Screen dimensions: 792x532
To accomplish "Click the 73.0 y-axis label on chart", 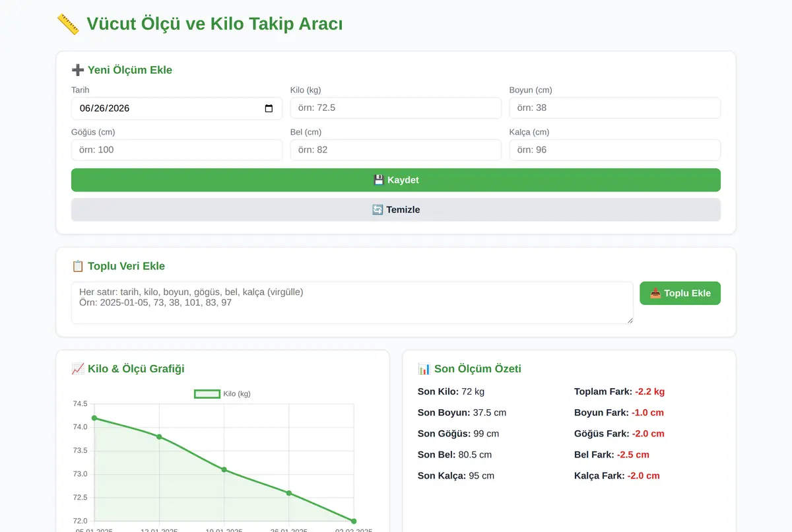I will tap(80, 474).
